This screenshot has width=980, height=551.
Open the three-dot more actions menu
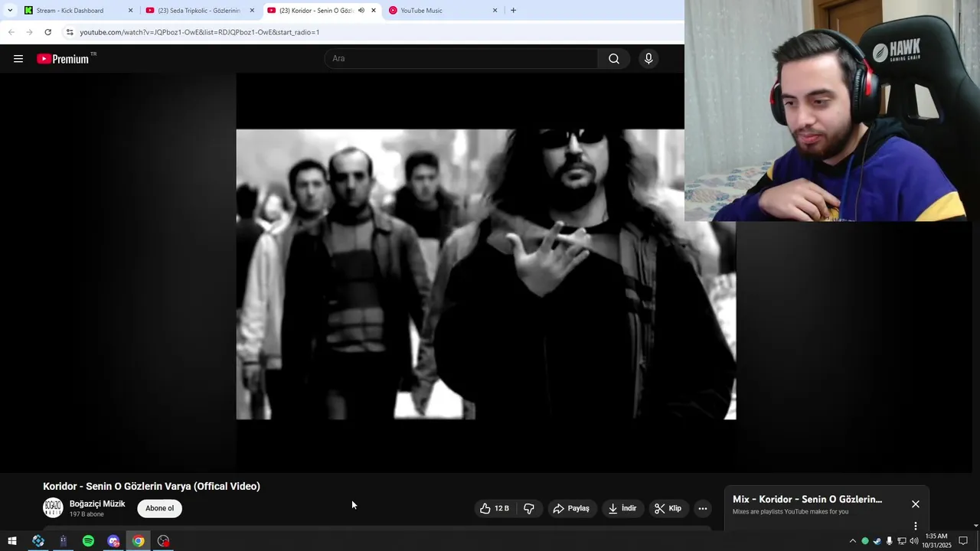pyautogui.click(x=703, y=508)
